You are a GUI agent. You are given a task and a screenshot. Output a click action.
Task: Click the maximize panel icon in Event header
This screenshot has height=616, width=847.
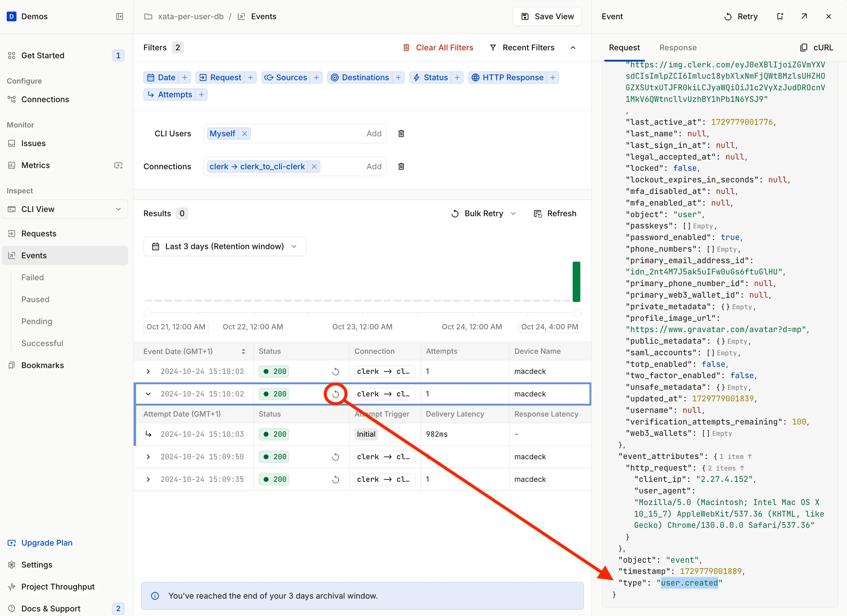[806, 17]
